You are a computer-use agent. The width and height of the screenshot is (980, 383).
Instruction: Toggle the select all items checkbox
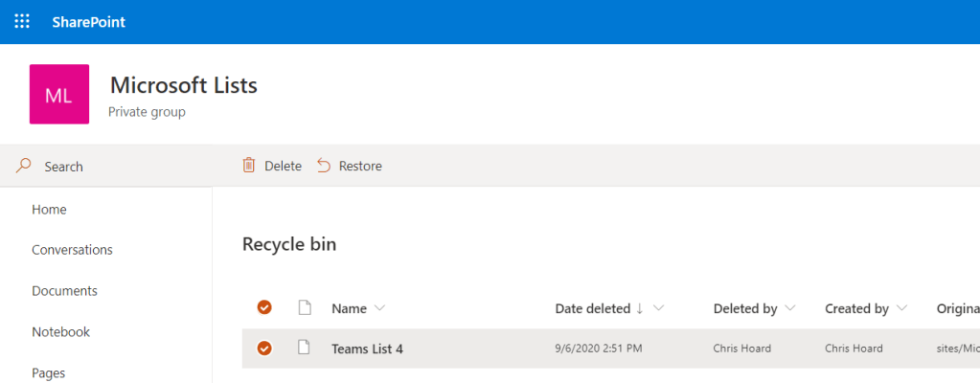coord(264,307)
